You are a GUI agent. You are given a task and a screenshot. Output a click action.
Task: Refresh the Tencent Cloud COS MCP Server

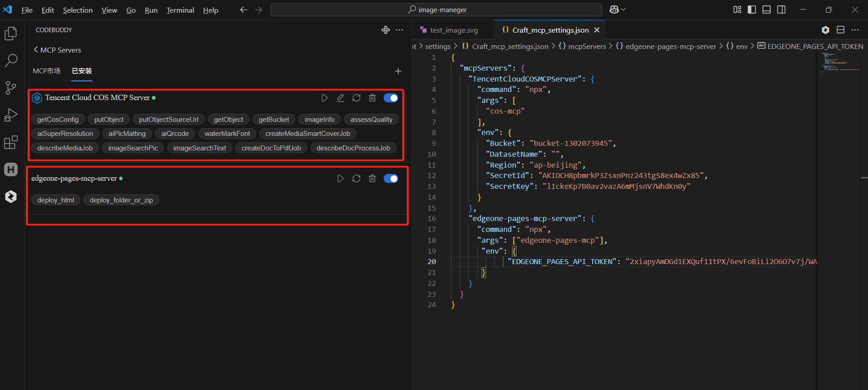pyautogui.click(x=356, y=98)
